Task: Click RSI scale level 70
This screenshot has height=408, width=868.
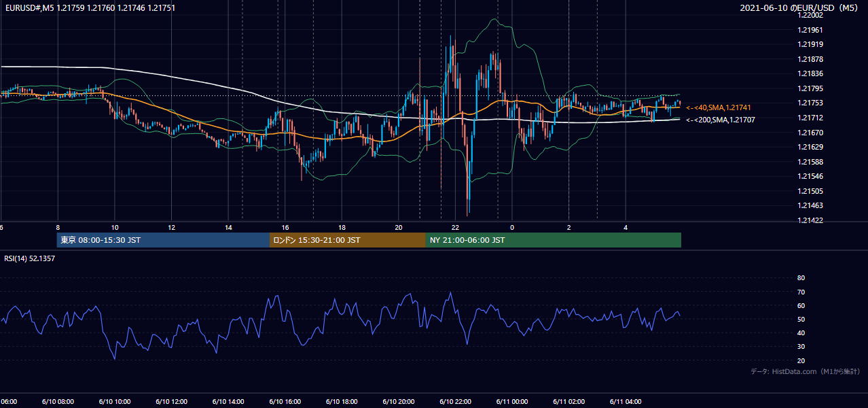Action: coord(801,292)
